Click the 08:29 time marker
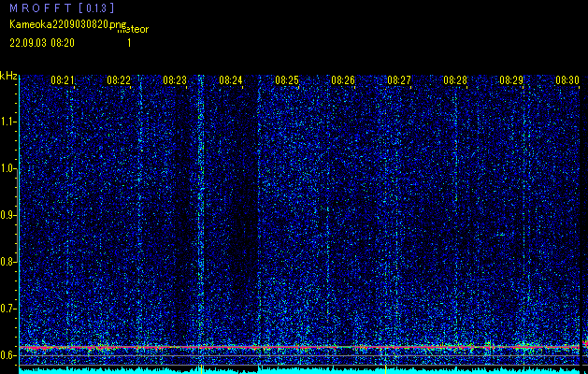Image resolution: width=588 pixels, height=374 pixels. tap(511, 79)
